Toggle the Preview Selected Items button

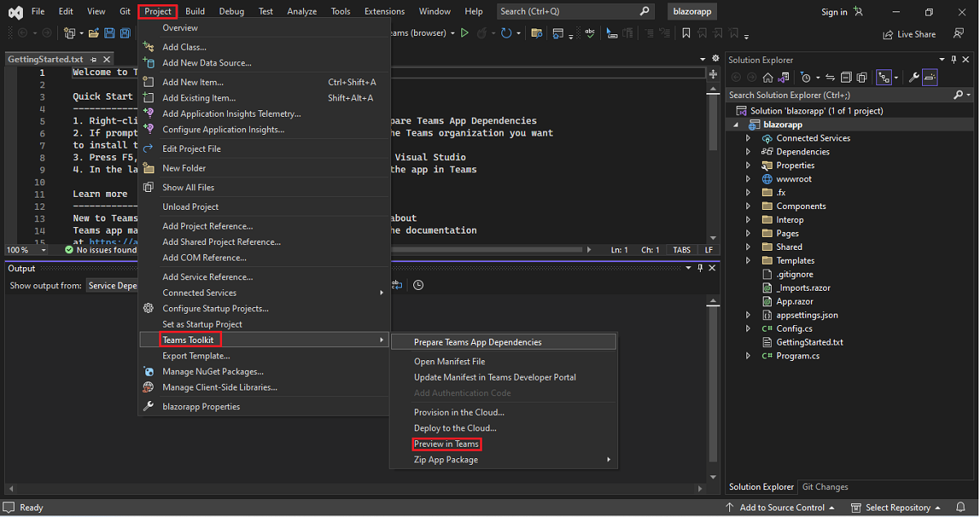pos(930,78)
